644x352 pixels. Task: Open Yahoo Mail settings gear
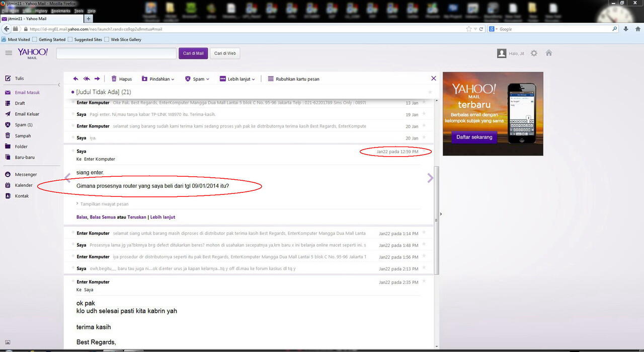point(534,53)
